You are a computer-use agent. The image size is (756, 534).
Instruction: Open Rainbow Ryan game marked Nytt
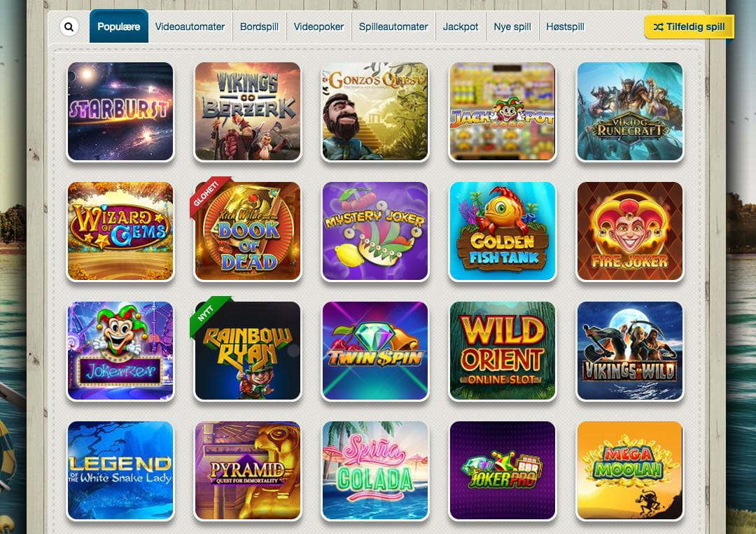247,351
